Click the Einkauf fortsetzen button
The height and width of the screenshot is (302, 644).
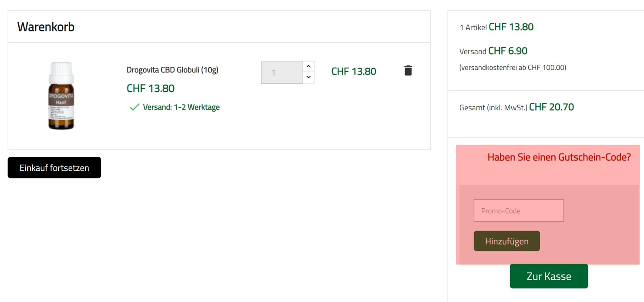[x=54, y=168]
